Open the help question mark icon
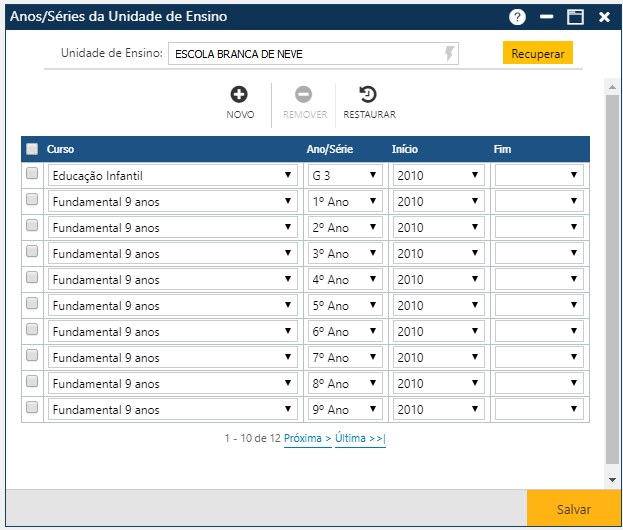The height and width of the screenshot is (530, 623). (x=517, y=17)
